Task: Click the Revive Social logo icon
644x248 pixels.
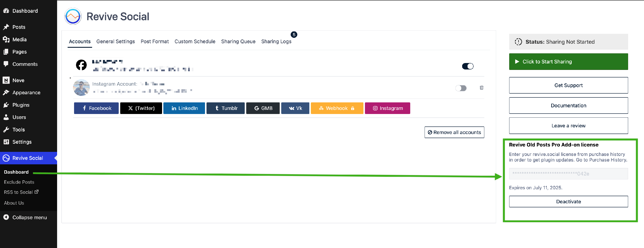Action: [73, 16]
